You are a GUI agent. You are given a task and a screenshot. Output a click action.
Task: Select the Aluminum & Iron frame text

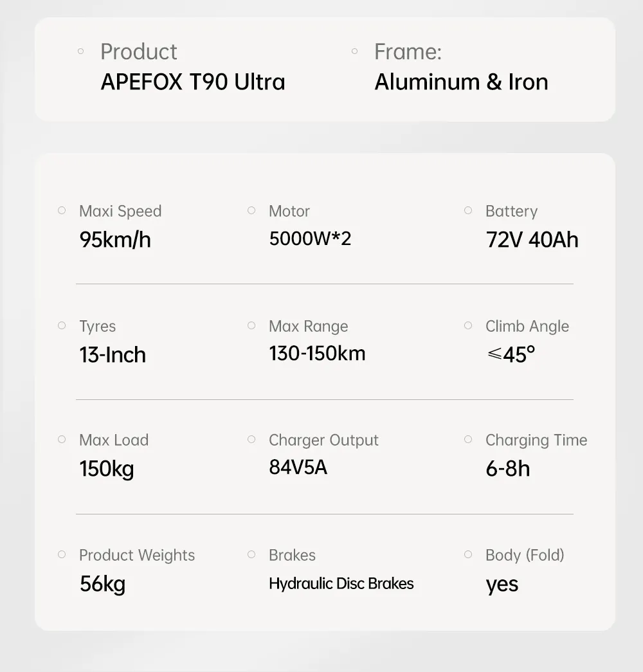pos(462,82)
